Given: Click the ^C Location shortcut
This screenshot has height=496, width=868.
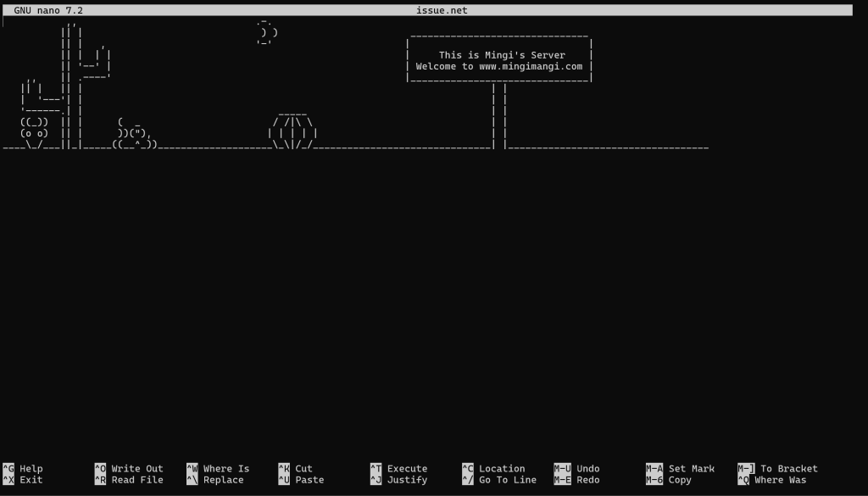Looking at the screenshot, I should click(493, 469).
